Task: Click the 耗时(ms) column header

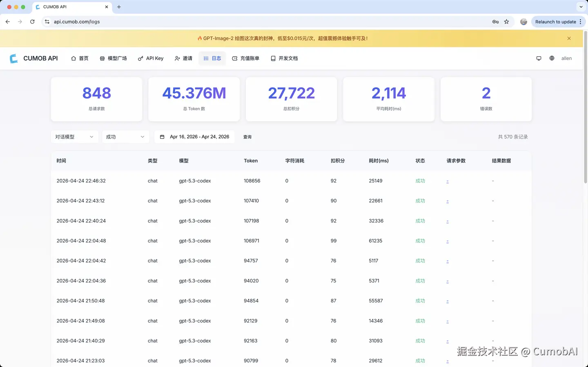Action: point(379,161)
